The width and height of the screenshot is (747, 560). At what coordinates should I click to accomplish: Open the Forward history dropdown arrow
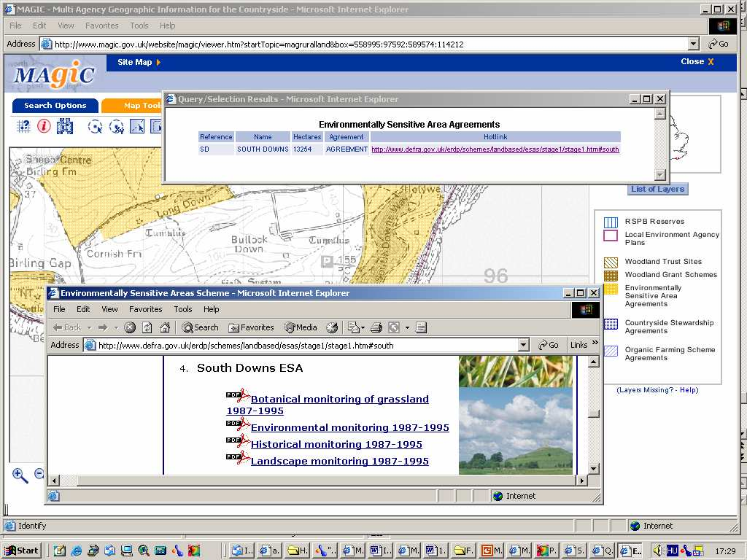[x=116, y=327]
